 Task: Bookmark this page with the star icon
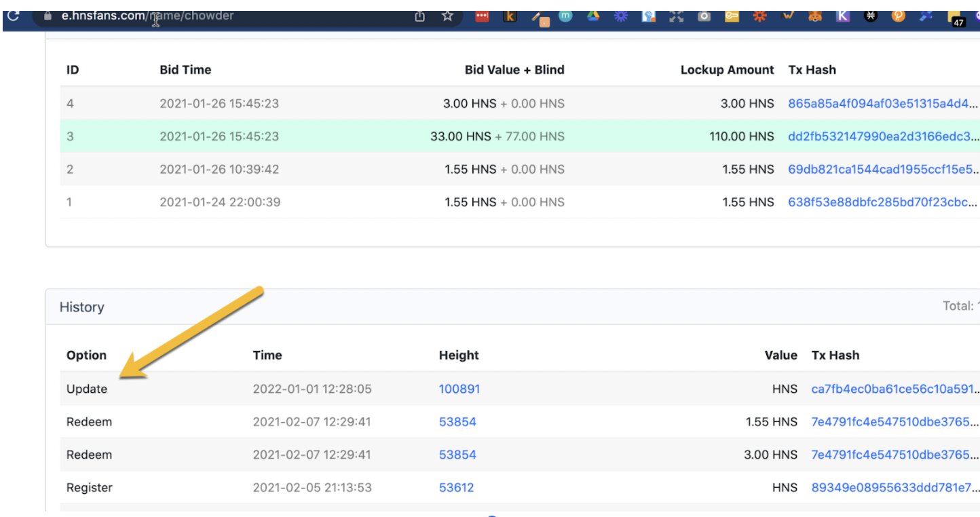[x=447, y=16]
